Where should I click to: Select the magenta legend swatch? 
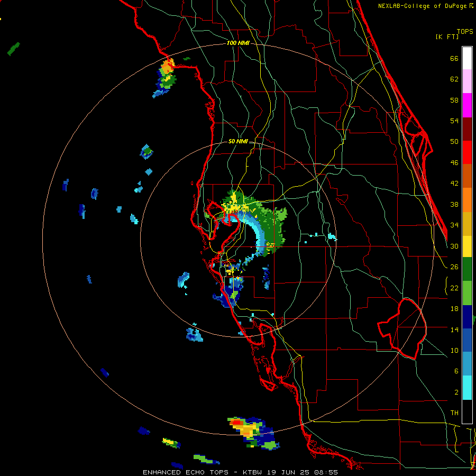tap(467, 105)
